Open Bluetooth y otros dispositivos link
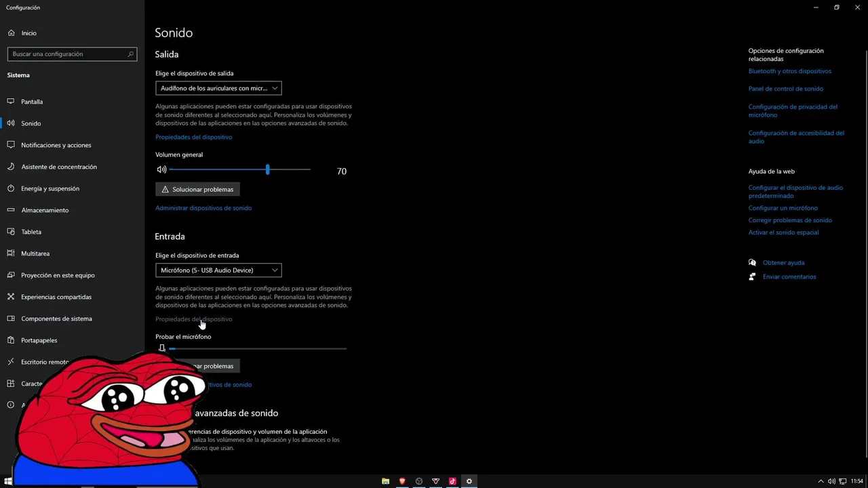The width and height of the screenshot is (868, 488). click(x=789, y=71)
